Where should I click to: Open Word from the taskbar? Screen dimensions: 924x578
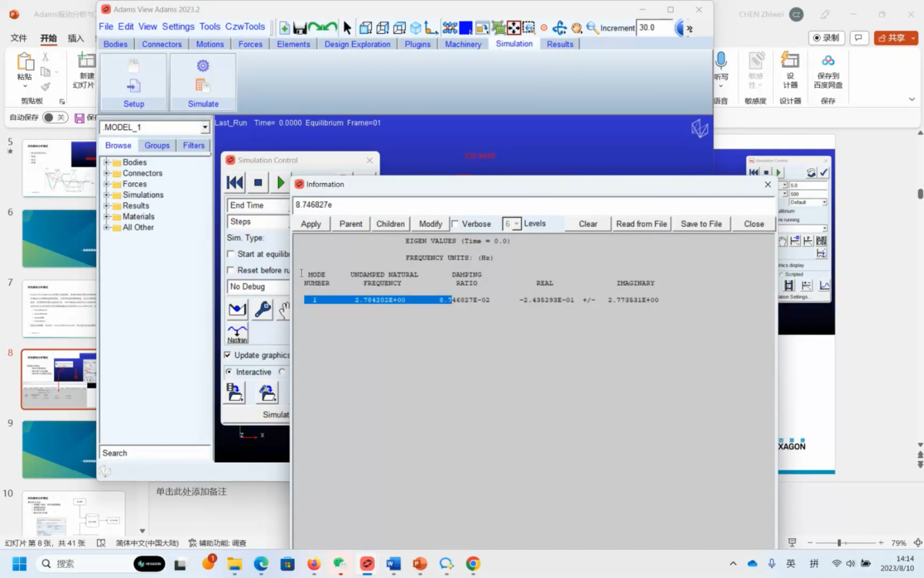point(393,564)
